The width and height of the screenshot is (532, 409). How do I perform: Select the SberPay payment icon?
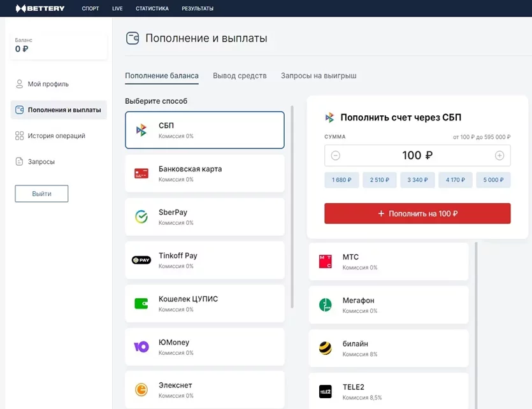pos(141,217)
